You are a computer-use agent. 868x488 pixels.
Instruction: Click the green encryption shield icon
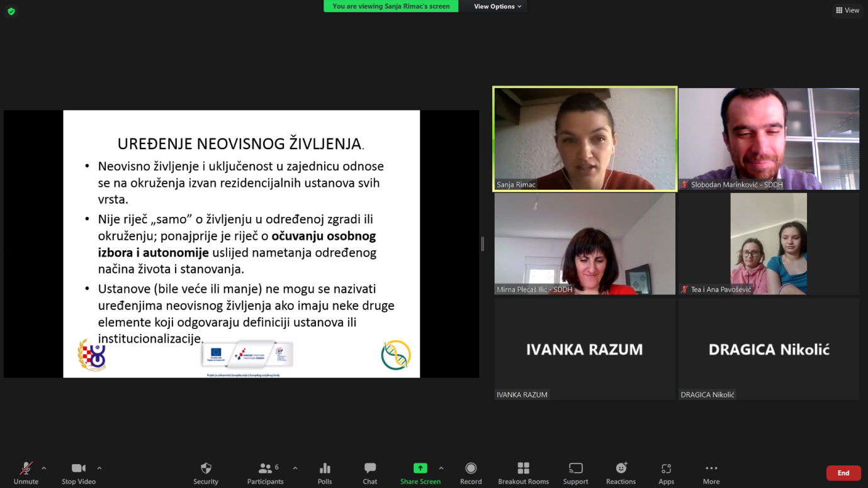pyautogui.click(x=11, y=11)
